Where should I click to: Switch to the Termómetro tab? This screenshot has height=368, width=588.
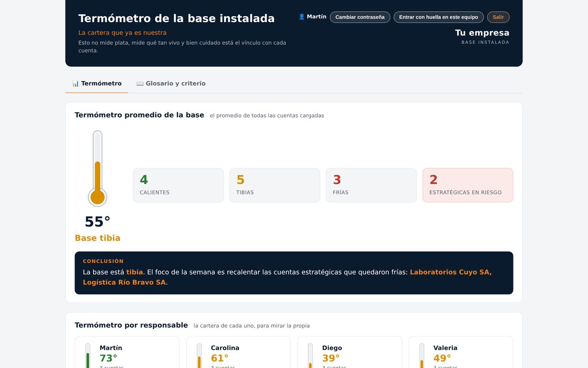point(97,83)
